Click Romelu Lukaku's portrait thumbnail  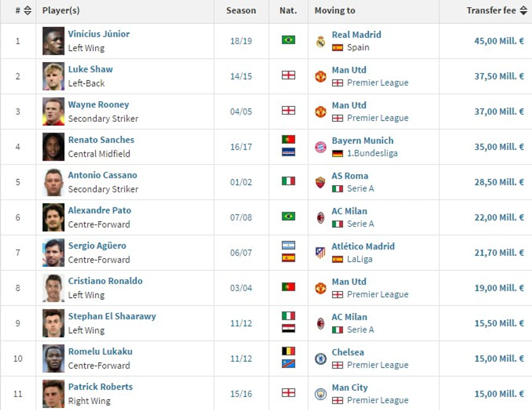[x=53, y=359]
